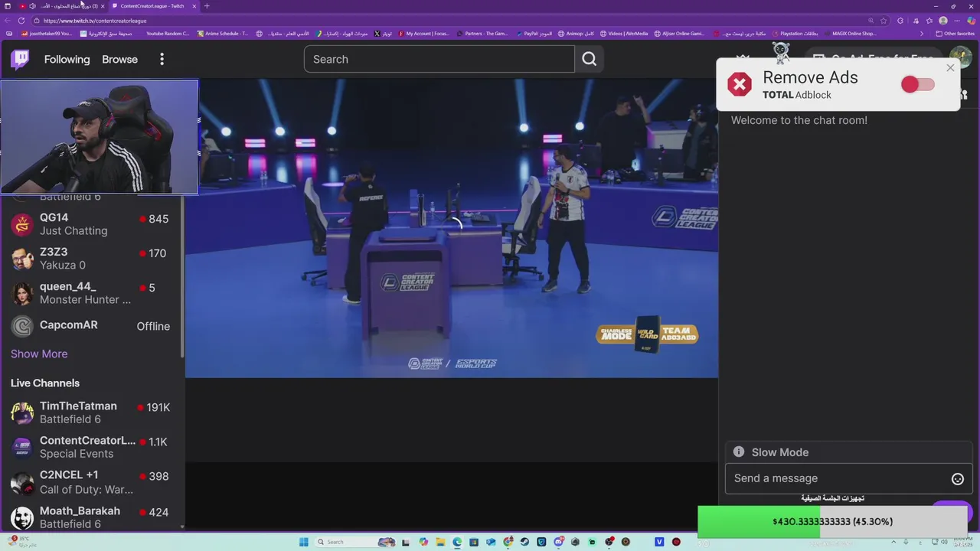Open QG14 Just Chatting channel

pyautogui.click(x=92, y=224)
